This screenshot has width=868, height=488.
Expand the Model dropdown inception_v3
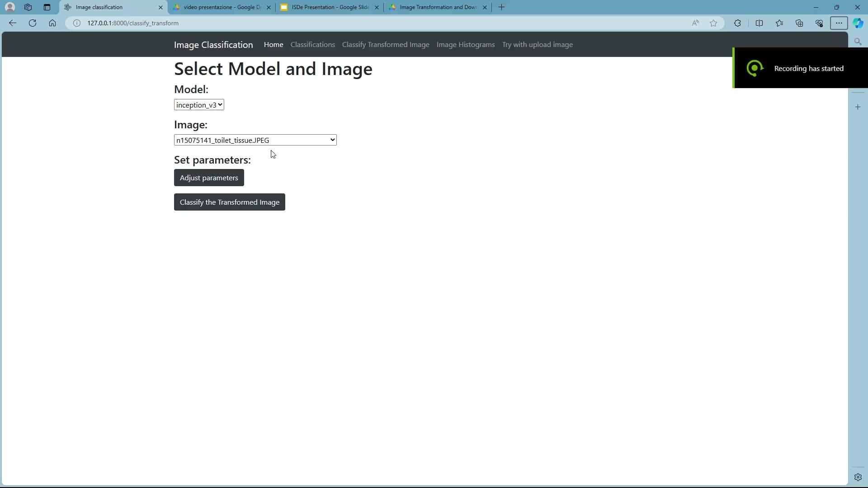(199, 105)
